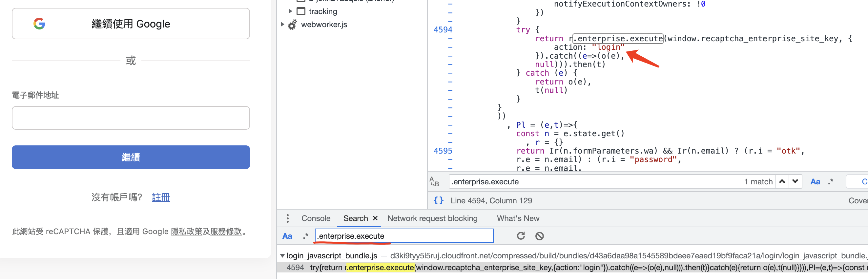
Task: Click the 1 match counter text
Action: click(758, 182)
